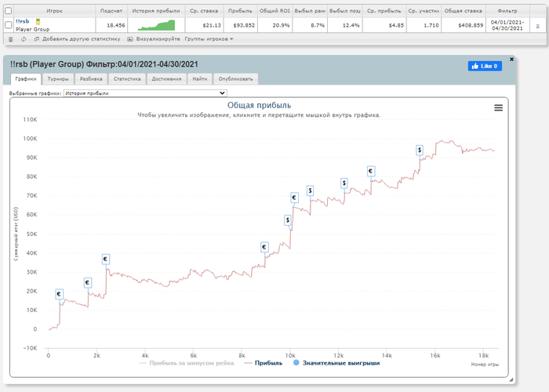Click the average stake '$21.13'
The height and width of the screenshot is (392, 549).
click(x=212, y=25)
